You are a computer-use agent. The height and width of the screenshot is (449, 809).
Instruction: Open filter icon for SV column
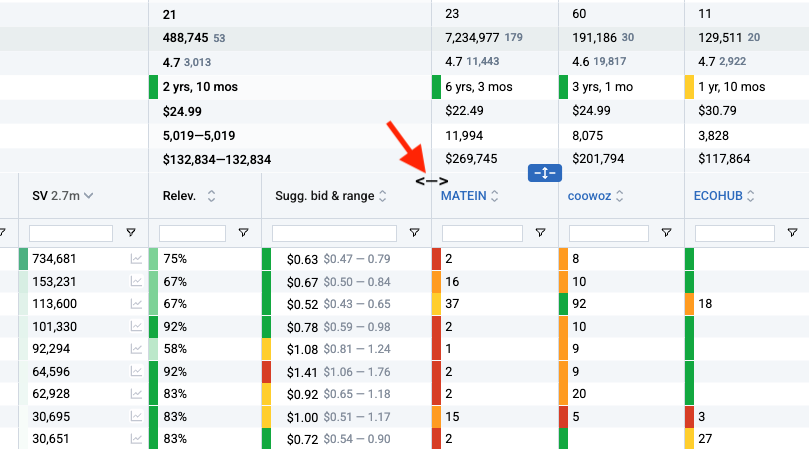point(131,233)
